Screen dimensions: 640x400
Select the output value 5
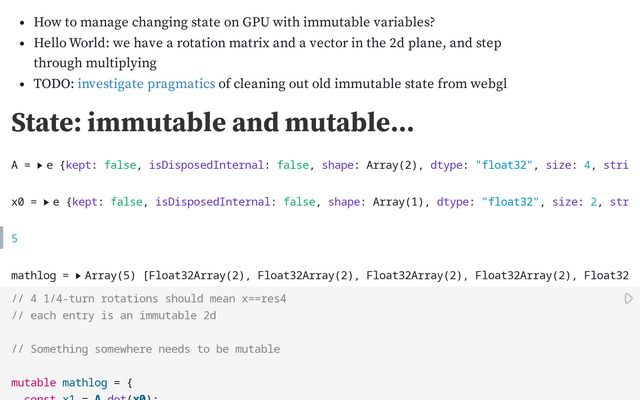[x=14, y=238]
